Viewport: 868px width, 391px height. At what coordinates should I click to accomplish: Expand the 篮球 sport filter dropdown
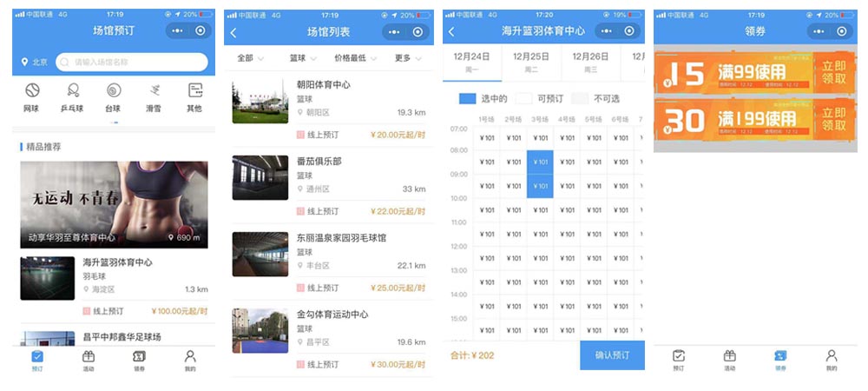303,58
